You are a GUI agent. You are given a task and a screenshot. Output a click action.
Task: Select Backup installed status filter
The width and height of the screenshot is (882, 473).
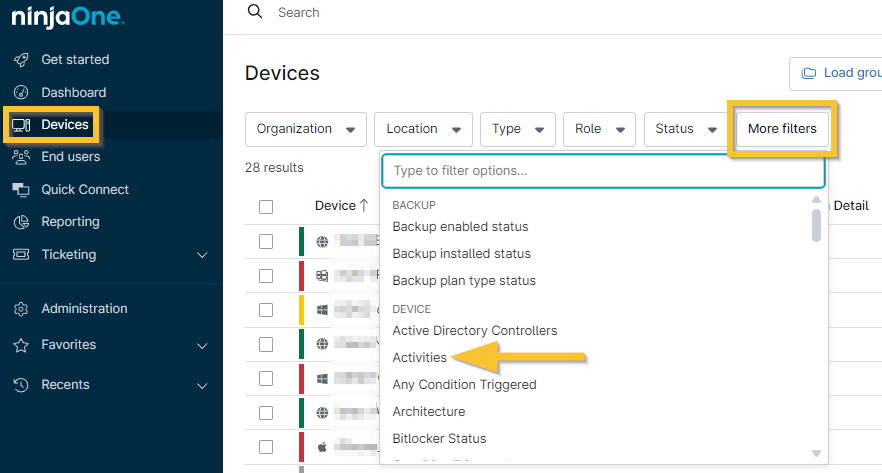462,254
